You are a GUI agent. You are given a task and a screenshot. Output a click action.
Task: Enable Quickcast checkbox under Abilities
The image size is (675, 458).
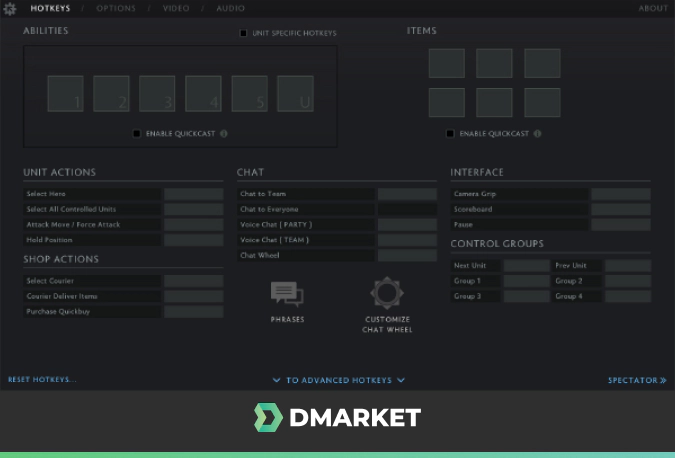coord(136,133)
